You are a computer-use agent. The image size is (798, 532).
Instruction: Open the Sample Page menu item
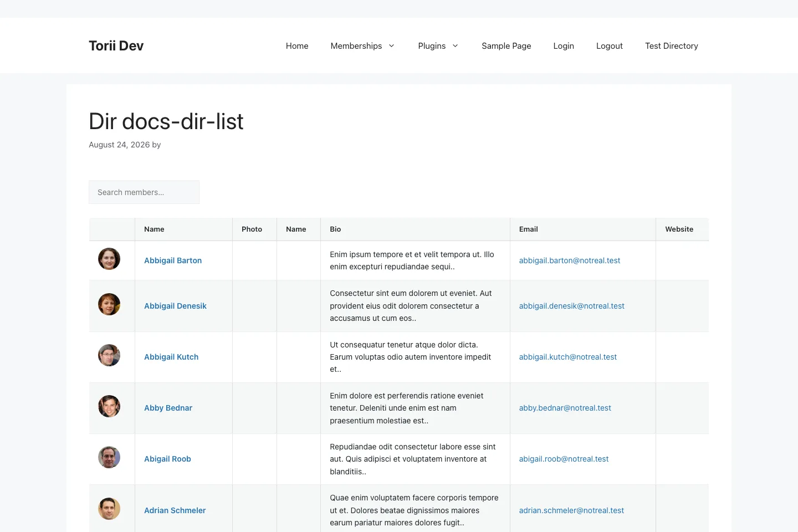pyautogui.click(x=507, y=46)
